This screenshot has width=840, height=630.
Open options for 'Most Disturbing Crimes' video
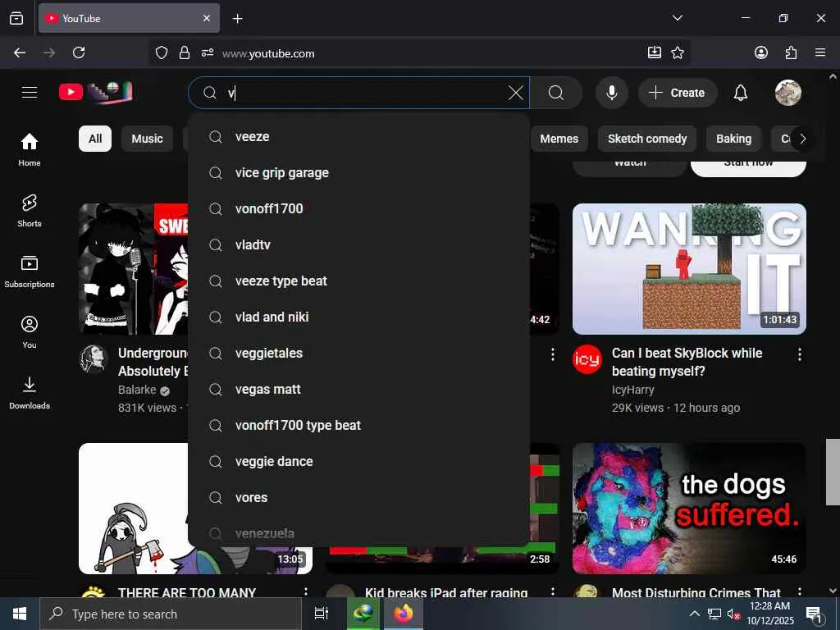pos(799,591)
